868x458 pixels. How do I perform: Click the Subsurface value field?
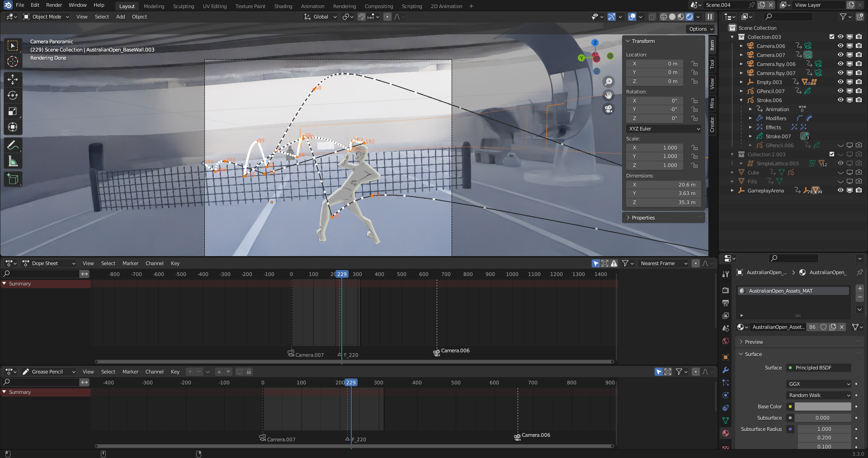[822, 418]
